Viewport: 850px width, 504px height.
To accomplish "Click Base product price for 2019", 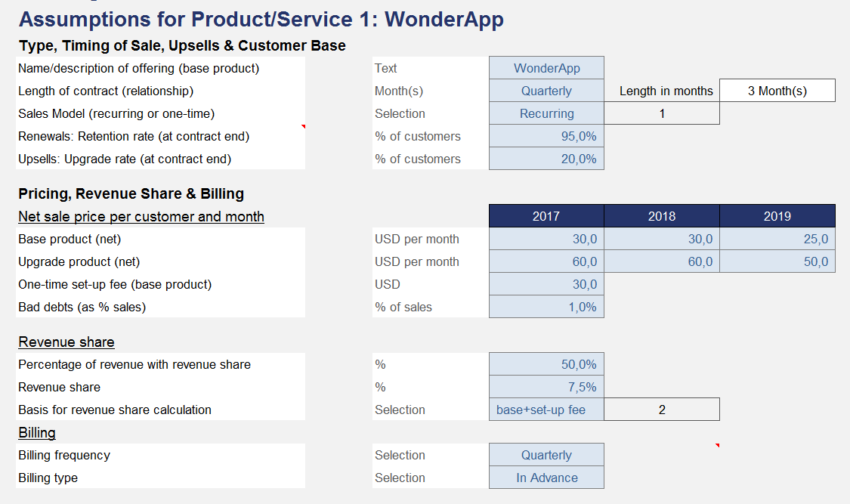I will point(777,239).
